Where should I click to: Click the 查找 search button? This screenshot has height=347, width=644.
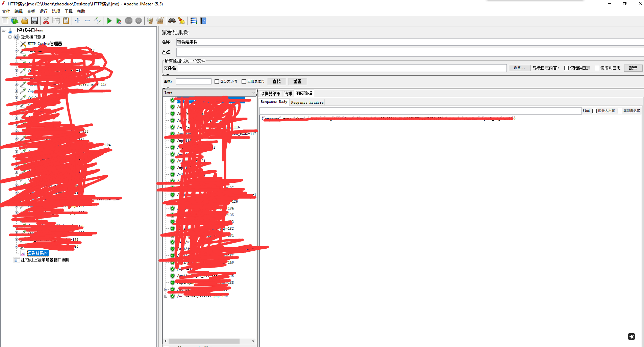[x=277, y=82]
